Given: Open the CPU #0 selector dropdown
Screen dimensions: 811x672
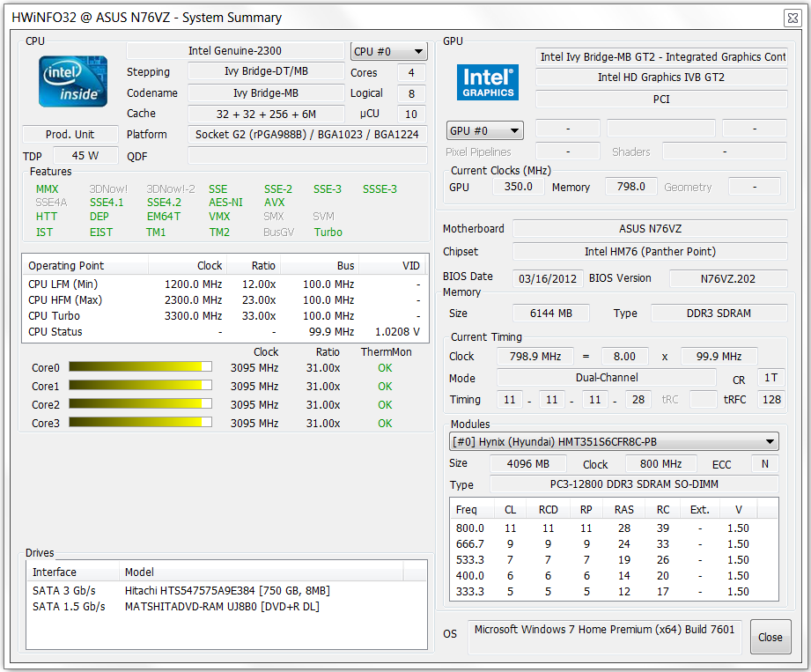Looking at the screenshot, I should point(388,51).
